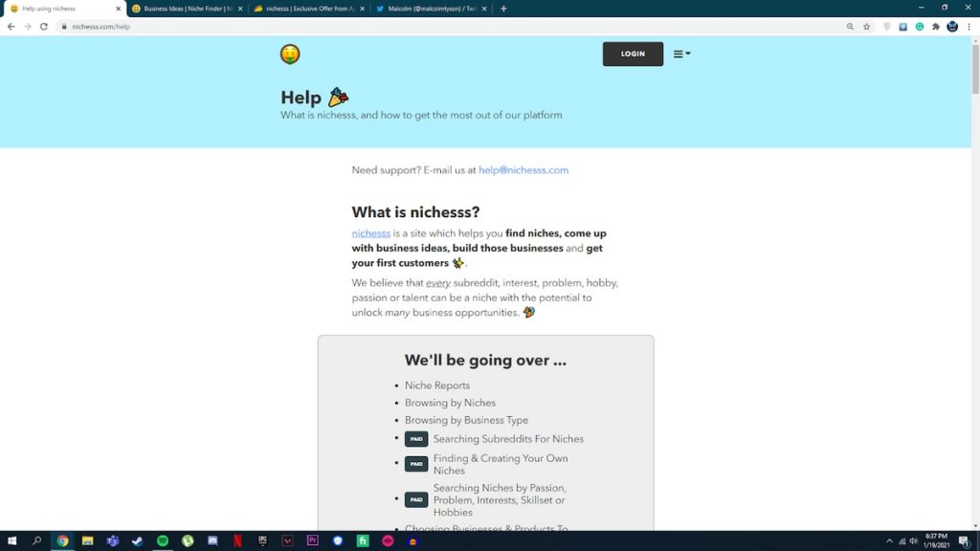Open Spotify from the taskbar
Image resolution: width=980 pixels, height=551 pixels.
pos(163,541)
